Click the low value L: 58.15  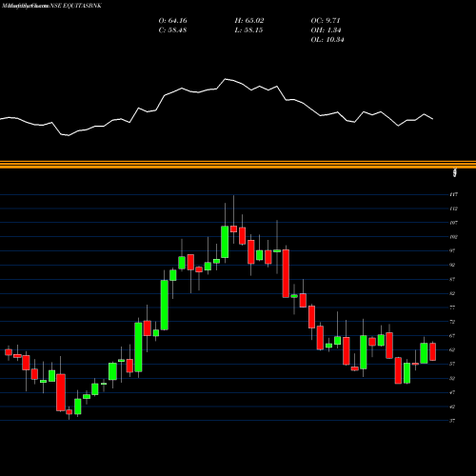pos(248,30)
